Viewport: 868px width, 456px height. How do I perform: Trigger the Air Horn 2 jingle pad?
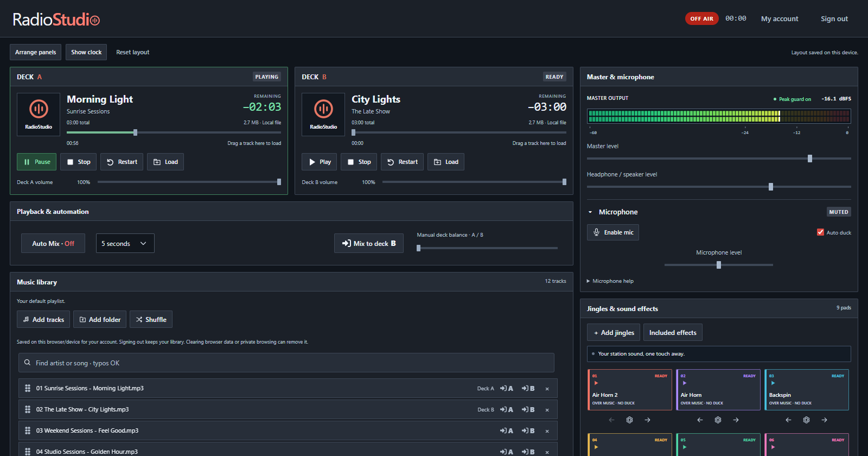click(630, 390)
